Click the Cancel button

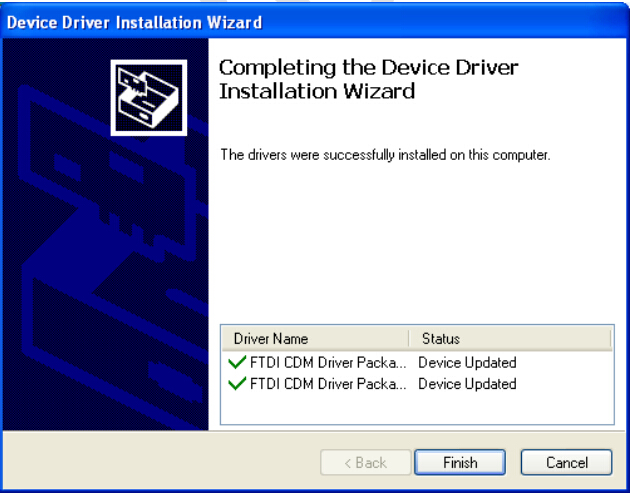pos(567,462)
